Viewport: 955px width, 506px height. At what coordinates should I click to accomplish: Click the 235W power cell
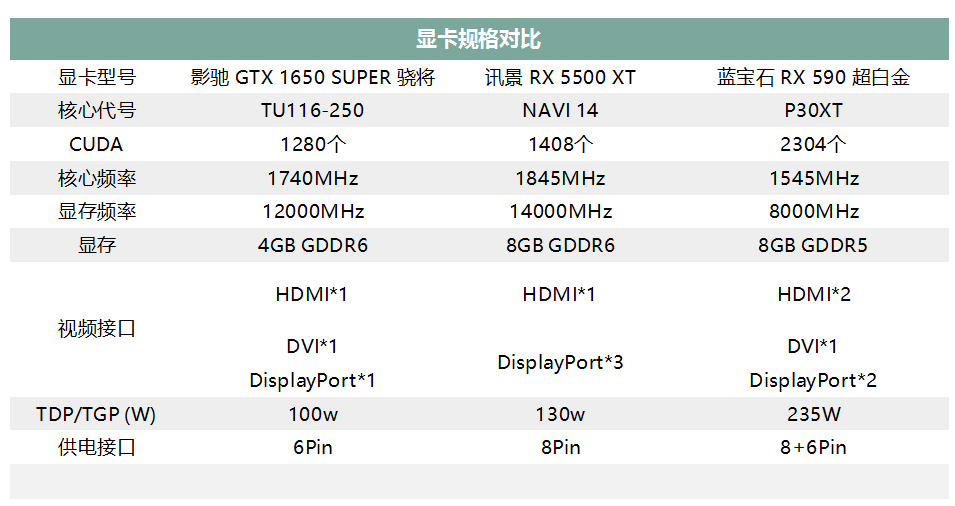[813, 414]
